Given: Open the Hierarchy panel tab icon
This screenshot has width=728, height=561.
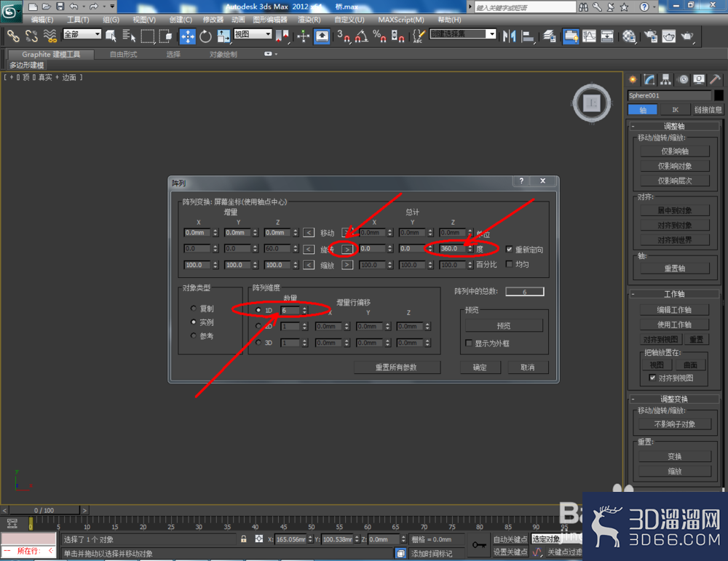Looking at the screenshot, I should click(x=665, y=79).
